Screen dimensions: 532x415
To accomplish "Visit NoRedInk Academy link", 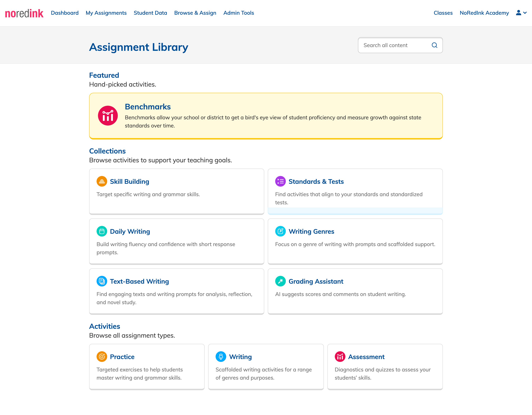I will [x=484, y=13].
